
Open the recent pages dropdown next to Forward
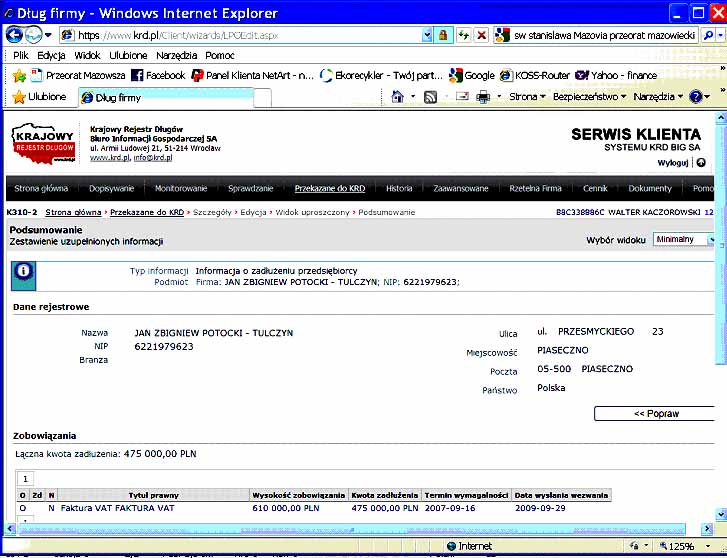point(48,36)
